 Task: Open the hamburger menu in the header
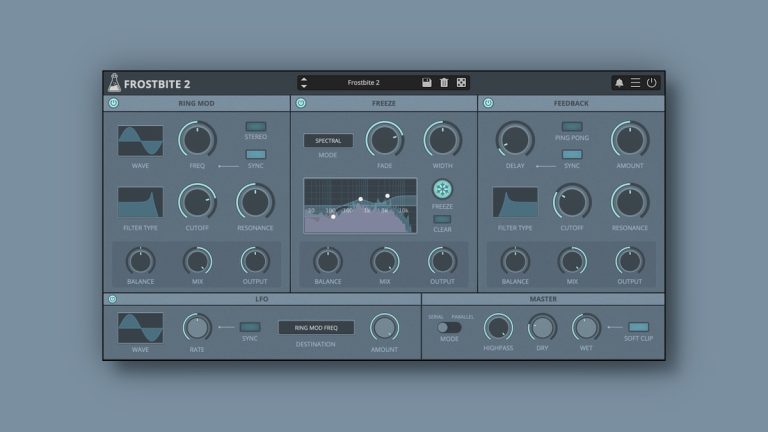click(x=635, y=83)
